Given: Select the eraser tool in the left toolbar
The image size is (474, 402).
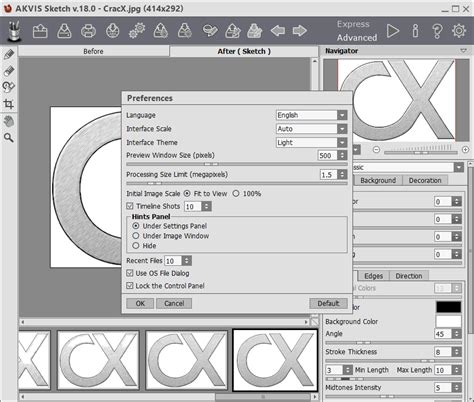Looking at the screenshot, I should point(9,71).
